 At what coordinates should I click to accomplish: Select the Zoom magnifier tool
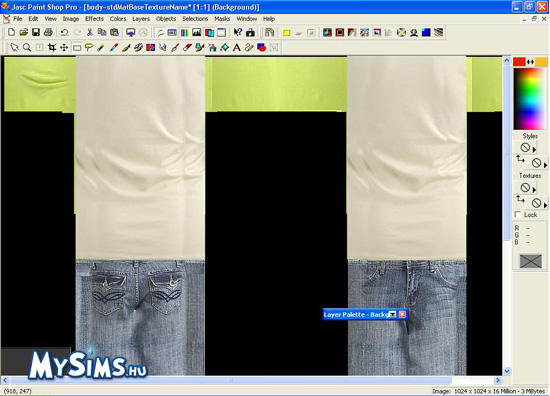coord(27,47)
